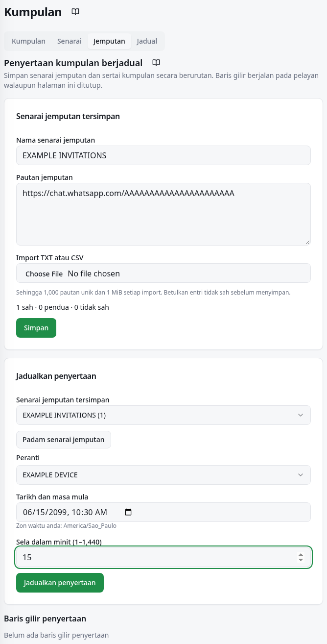The height and width of the screenshot is (644, 327).
Task: Open the help book icon beside Penyertaan kumpulan berjadual
Action: (x=156, y=63)
